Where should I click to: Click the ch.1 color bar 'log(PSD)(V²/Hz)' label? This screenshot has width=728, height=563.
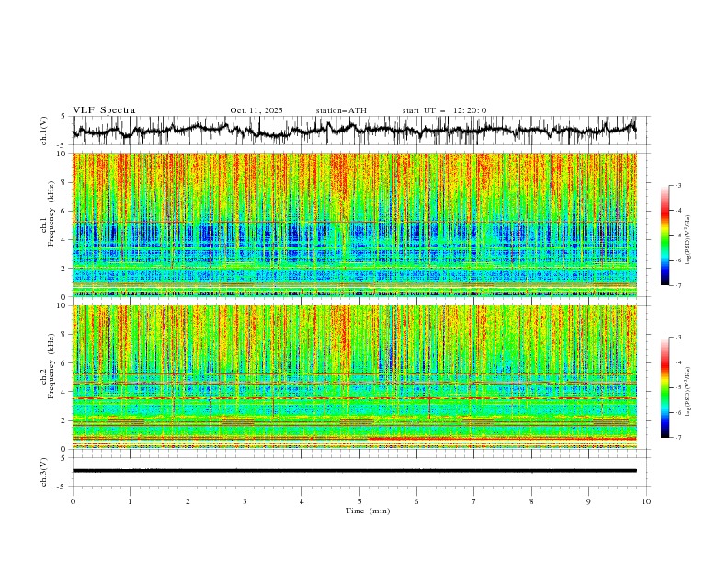click(x=689, y=240)
